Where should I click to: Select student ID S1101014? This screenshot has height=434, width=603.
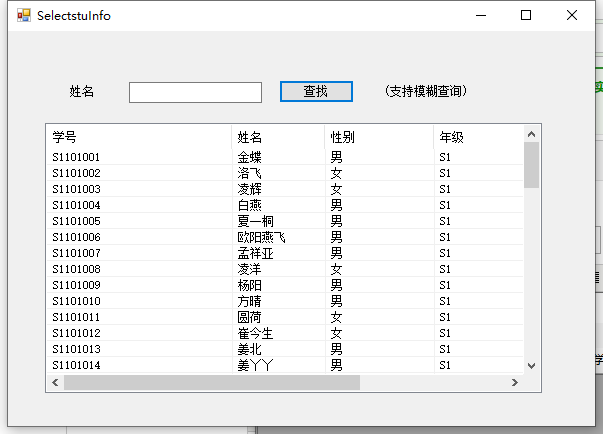[x=76, y=365]
